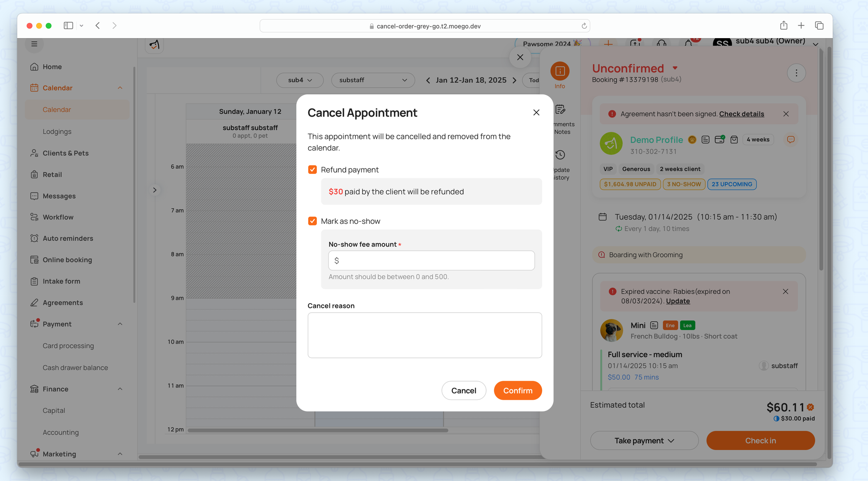Click hamburger menu icon above sidebar
This screenshot has height=481, width=868.
point(34,44)
